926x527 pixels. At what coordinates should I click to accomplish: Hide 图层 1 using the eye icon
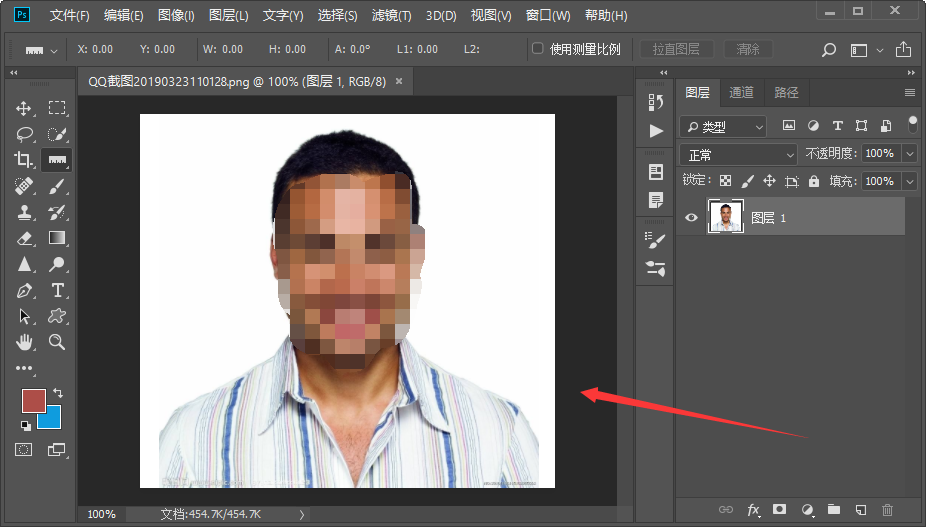pos(691,218)
